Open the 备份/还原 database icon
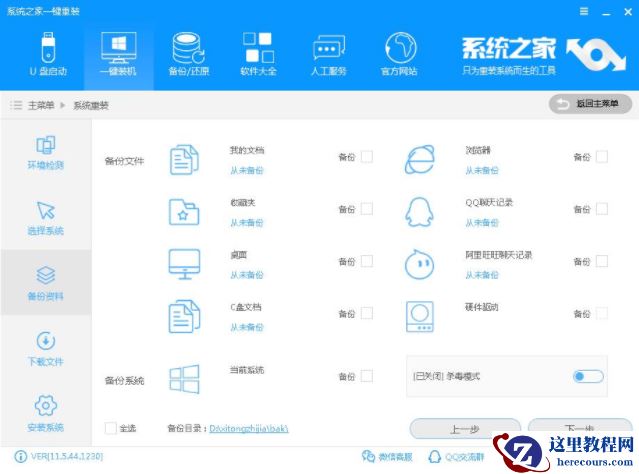 coord(188,48)
